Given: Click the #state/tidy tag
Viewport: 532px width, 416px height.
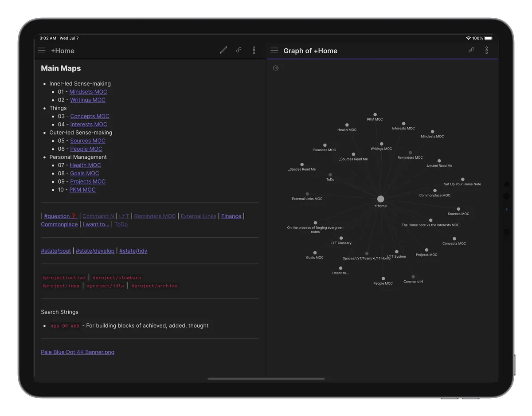Looking at the screenshot, I should tap(133, 251).
